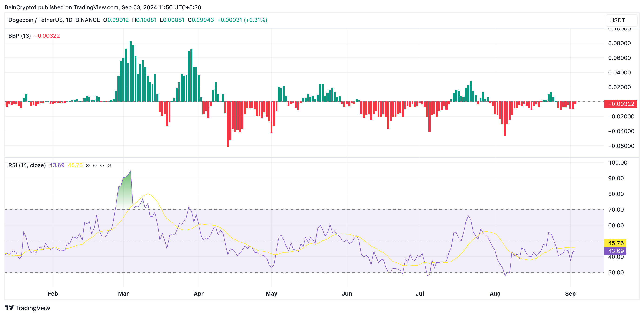Select the third ∅ icon in RSI legend
Screen dimensions: 644x316
102,165
